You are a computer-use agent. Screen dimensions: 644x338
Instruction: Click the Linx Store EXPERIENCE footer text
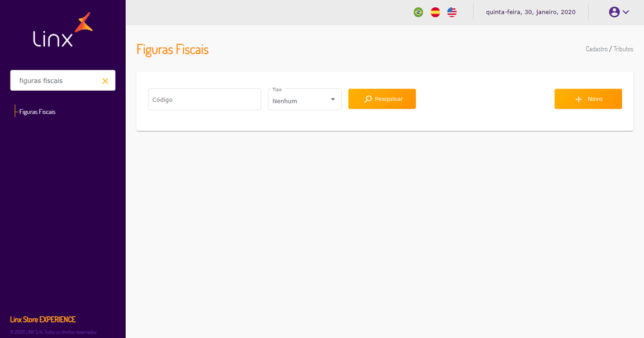click(42, 320)
